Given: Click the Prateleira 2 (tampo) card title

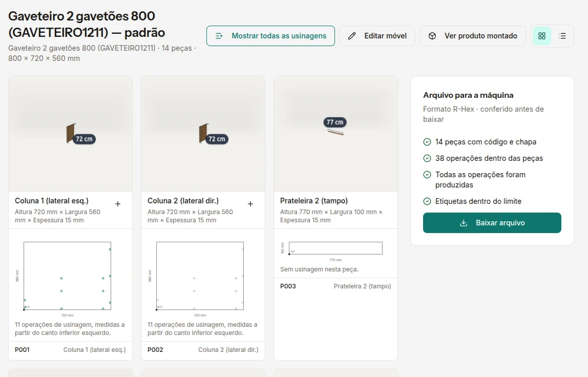Looking at the screenshot, I should pos(314,201).
